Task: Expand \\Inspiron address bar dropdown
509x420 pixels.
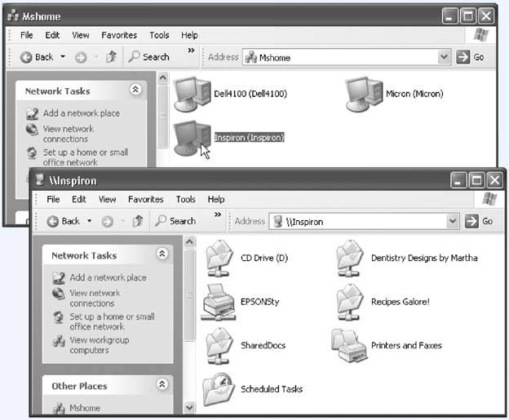Action: coord(453,221)
